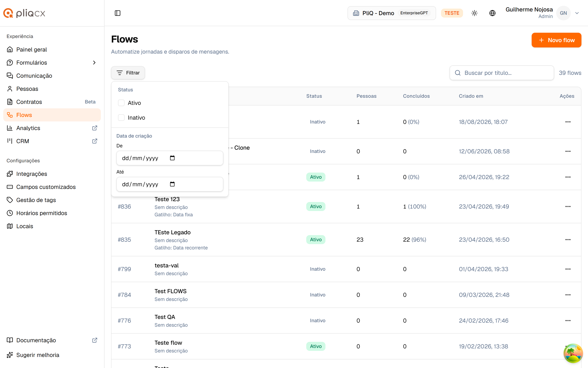Toggle the Filtrar filter dropdown
Image resolution: width=588 pixels, height=368 pixels.
[x=128, y=73]
